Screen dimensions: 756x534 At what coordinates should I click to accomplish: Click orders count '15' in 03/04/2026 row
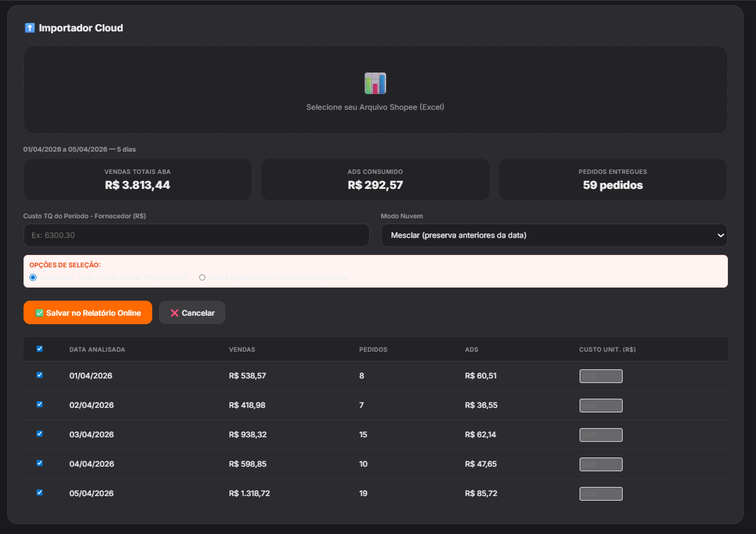coord(363,435)
